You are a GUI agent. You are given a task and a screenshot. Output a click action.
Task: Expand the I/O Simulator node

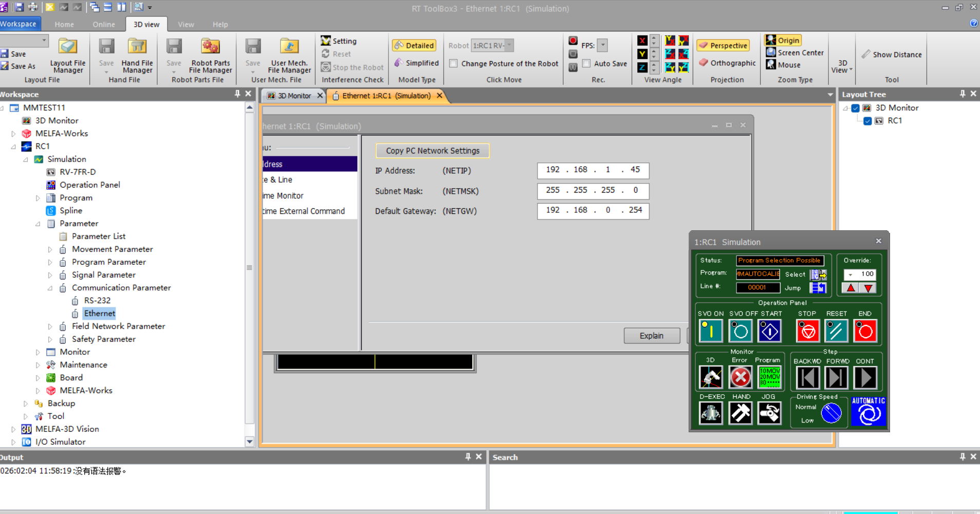[13, 442]
